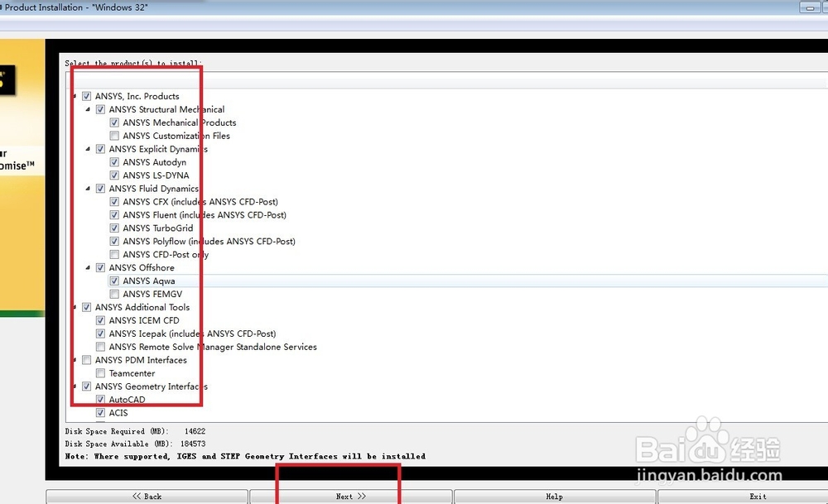Proceed with the Next button
Screen dimensions: 828x504
350,497
